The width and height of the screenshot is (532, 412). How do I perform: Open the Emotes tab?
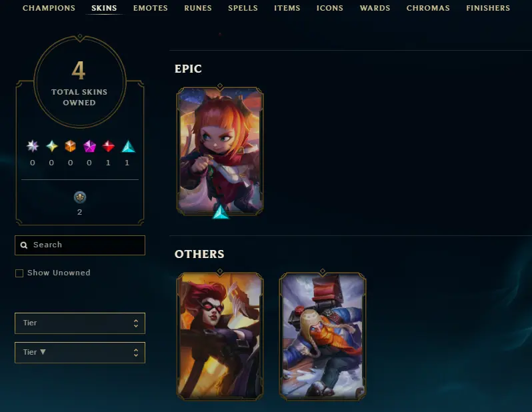click(x=150, y=8)
